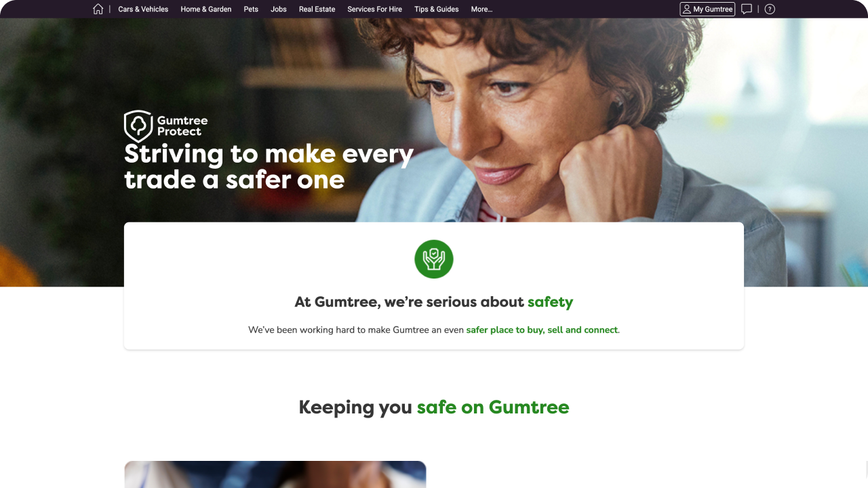Image resolution: width=868 pixels, height=488 pixels.
Task: Click the partially visible image card thumbnail
Action: click(x=275, y=474)
